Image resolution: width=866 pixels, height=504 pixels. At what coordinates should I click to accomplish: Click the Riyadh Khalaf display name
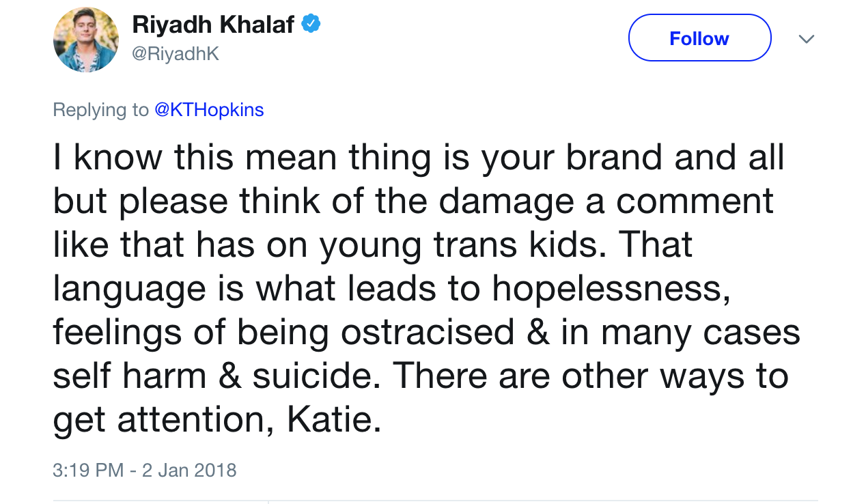[213, 25]
